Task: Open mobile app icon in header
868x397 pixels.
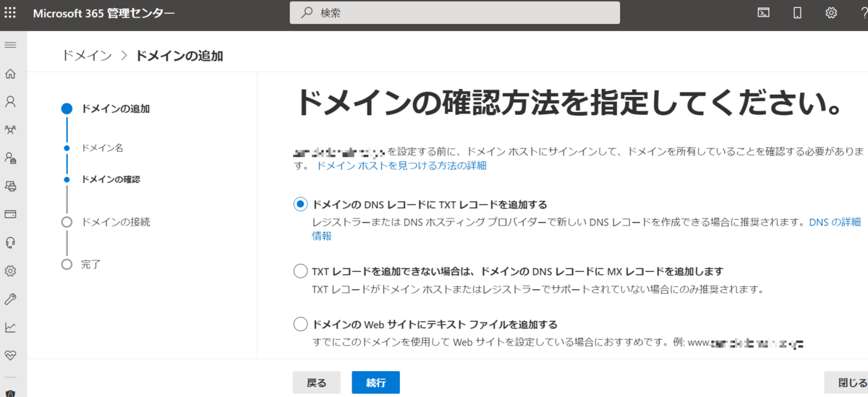Action: click(798, 12)
